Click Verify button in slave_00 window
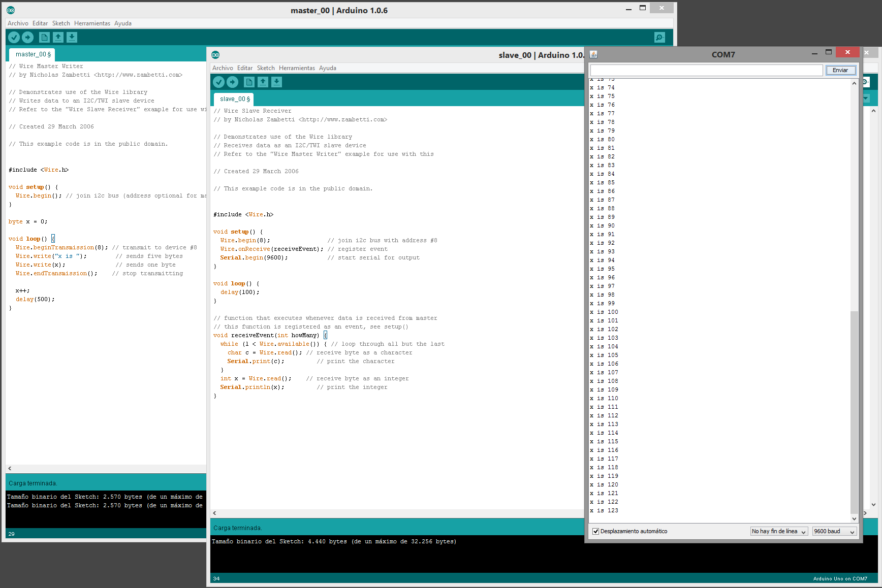The height and width of the screenshot is (588, 882). 219,82
